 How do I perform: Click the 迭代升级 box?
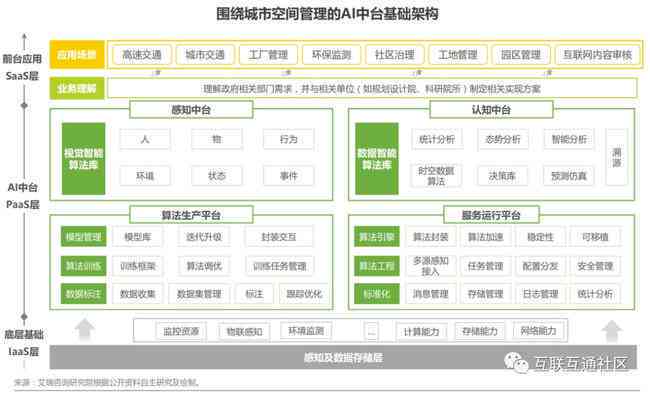pyautogui.click(x=204, y=237)
